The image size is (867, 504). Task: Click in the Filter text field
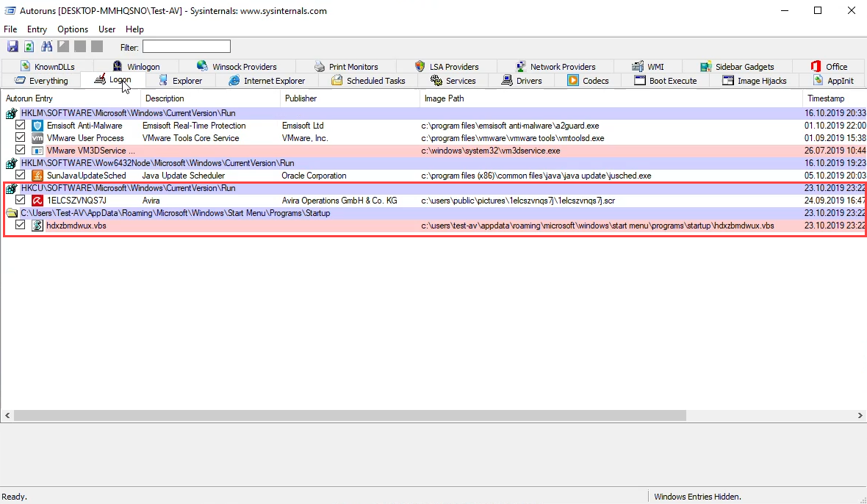(x=186, y=47)
